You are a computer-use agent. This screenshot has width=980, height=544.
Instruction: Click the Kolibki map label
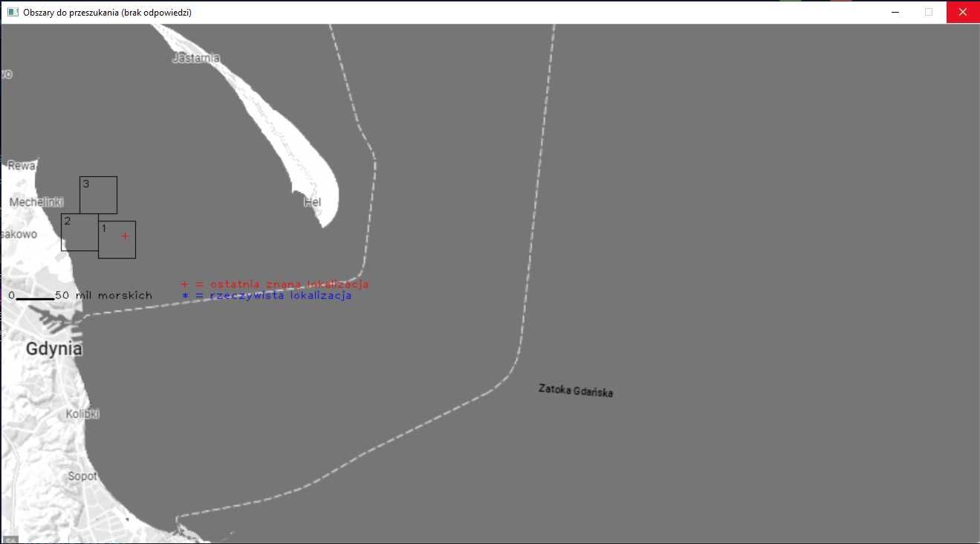[x=82, y=414]
